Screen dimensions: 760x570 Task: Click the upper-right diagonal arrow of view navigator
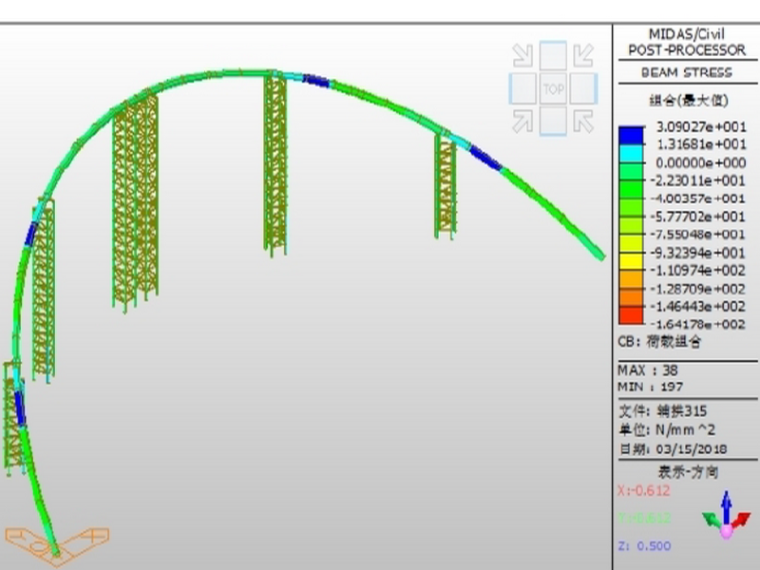(x=583, y=56)
